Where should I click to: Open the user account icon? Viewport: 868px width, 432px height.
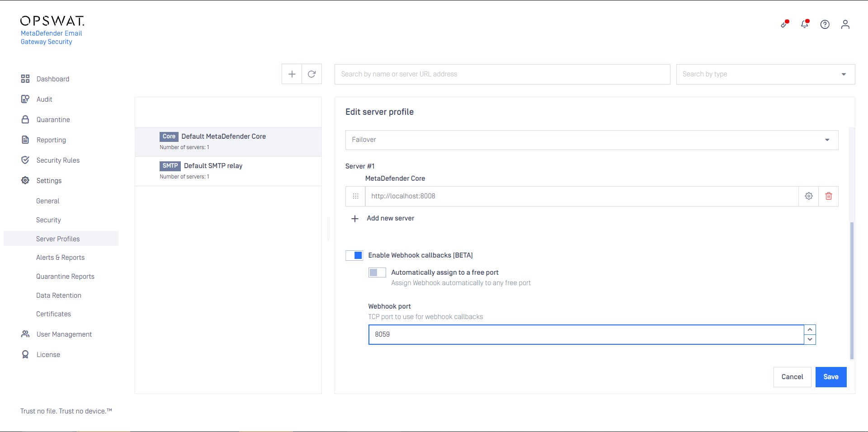[x=845, y=24]
